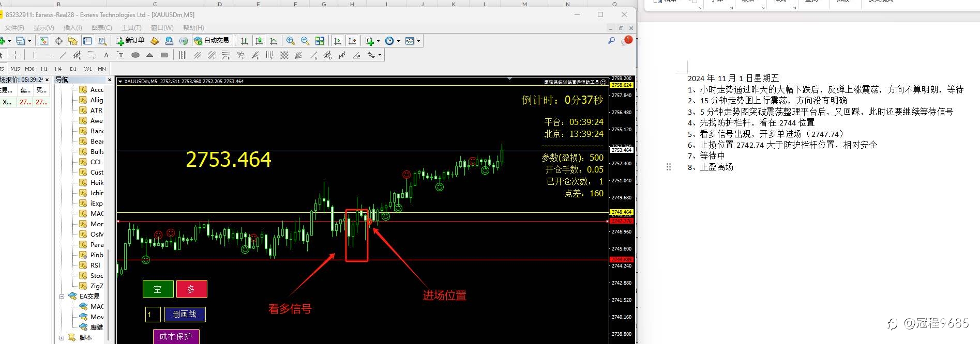Toggle AutoTrading (自动交易) on or off
Image resolution: width=980 pixels, height=344 pixels.
coord(212,40)
